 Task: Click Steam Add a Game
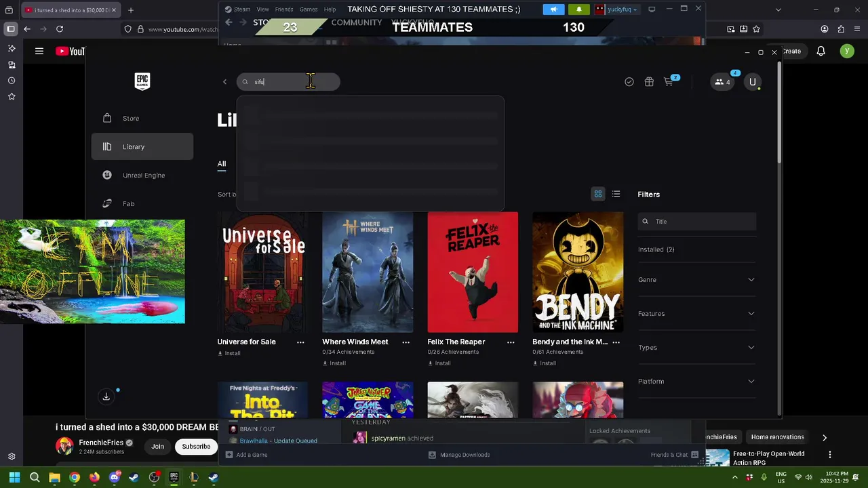click(x=247, y=455)
